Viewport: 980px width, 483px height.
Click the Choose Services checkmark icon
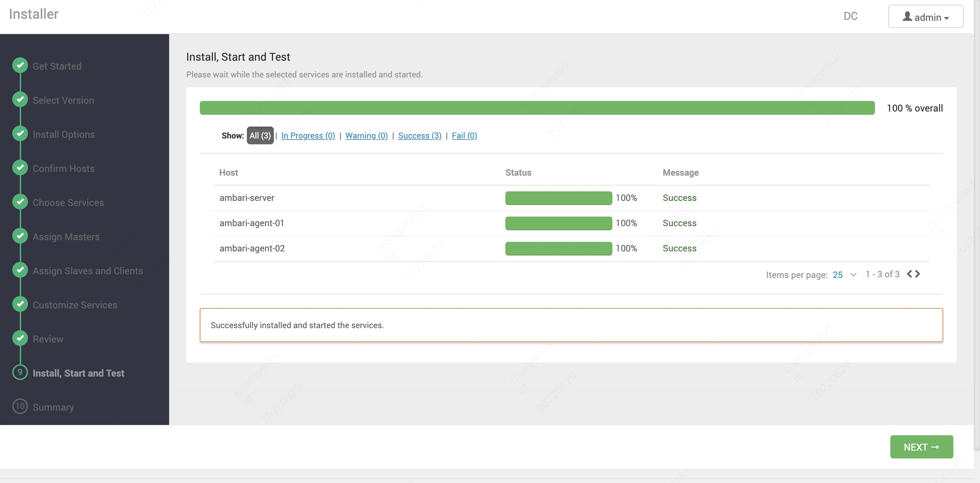[x=20, y=202]
